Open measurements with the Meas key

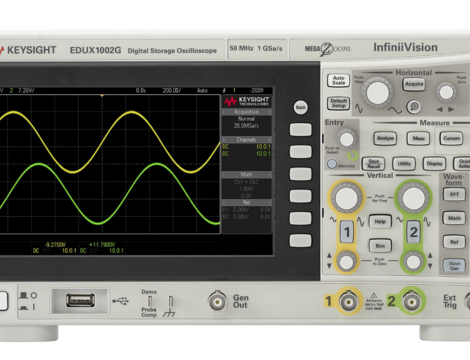[x=418, y=138]
